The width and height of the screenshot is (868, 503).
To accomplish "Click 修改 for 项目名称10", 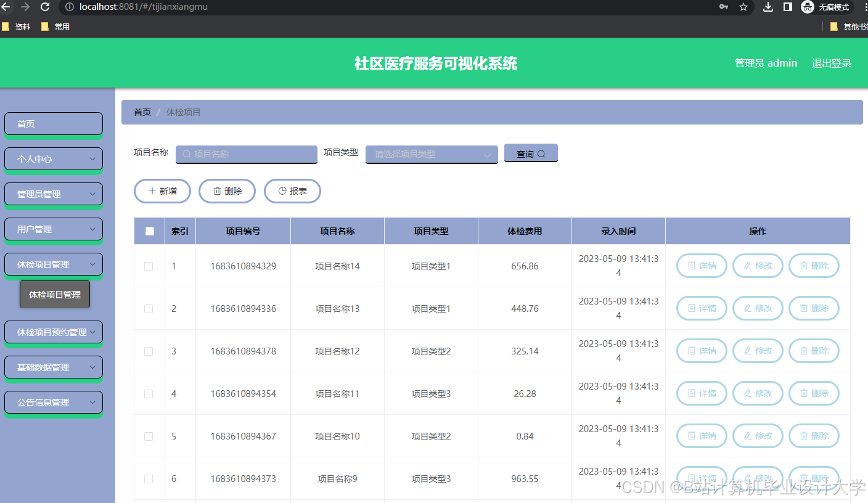I will [x=758, y=436].
